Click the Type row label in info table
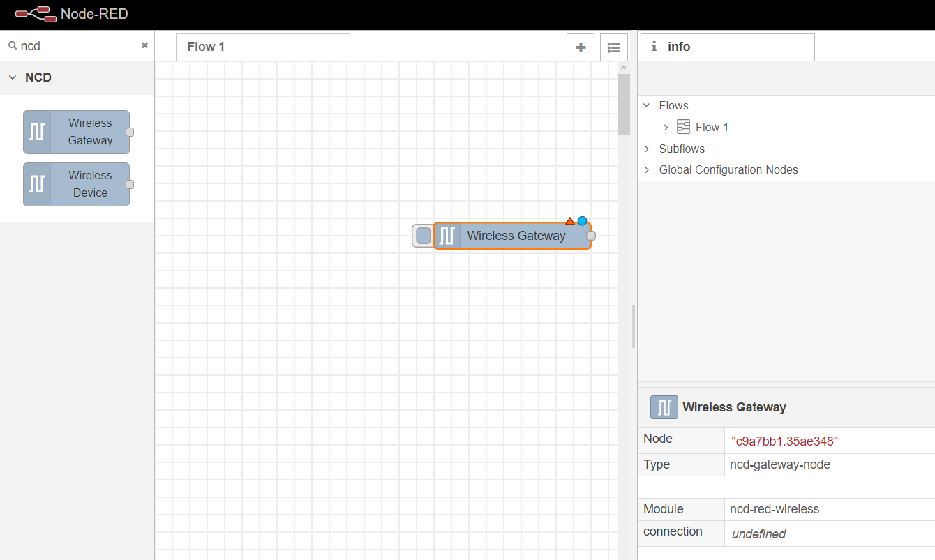Viewport: 935px width, 560px height. tap(657, 464)
